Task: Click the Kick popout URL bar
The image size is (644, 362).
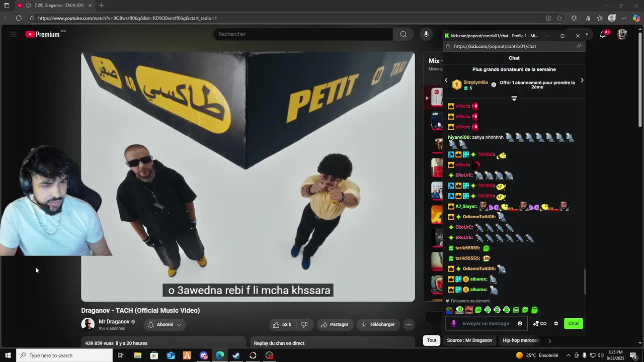Action: tap(513, 46)
